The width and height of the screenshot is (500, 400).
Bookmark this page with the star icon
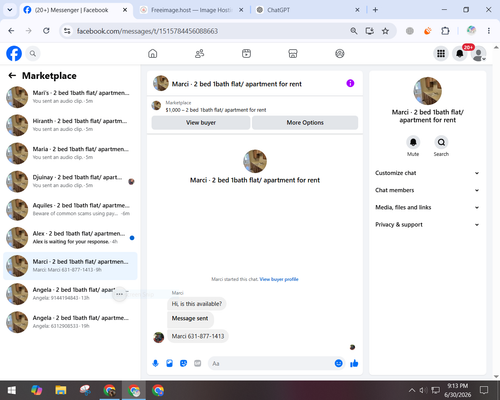coord(385,31)
